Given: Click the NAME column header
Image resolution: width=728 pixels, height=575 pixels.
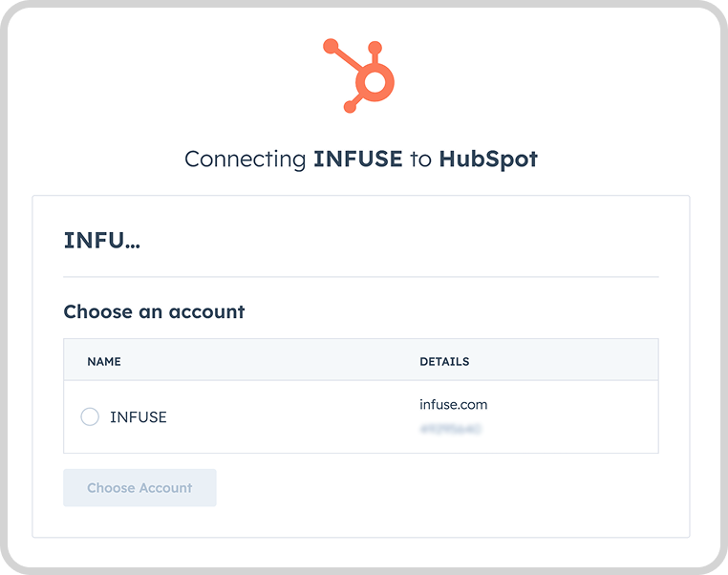Looking at the screenshot, I should coord(104,361).
